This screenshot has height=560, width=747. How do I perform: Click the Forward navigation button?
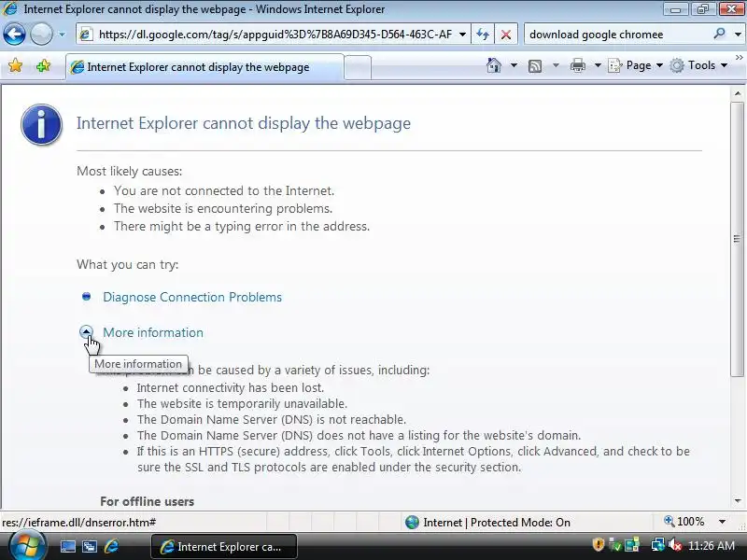41,35
